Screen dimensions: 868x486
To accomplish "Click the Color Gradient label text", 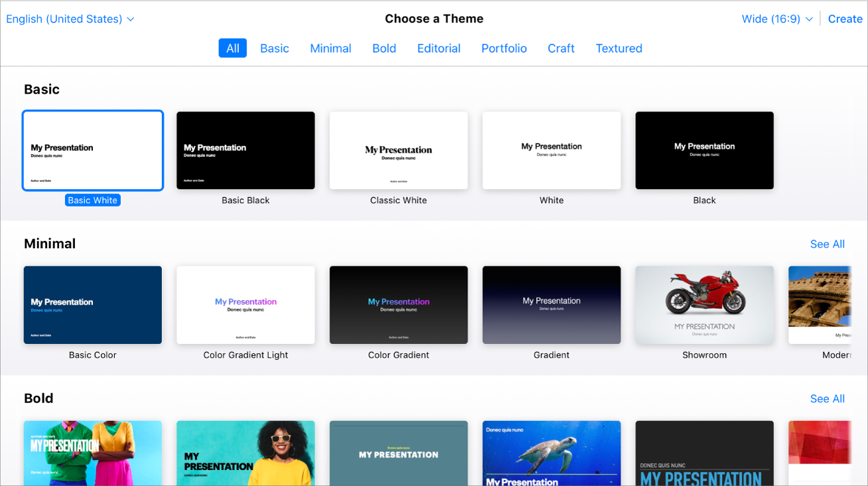I will pyautogui.click(x=399, y=355).
